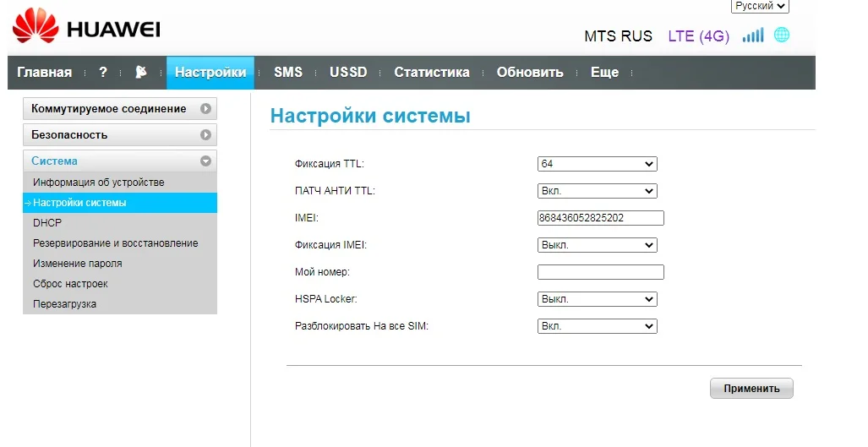Click the Разблокировать На все SIM: label
Viewport: 868px width, 447px height.
tap(362, 326)
